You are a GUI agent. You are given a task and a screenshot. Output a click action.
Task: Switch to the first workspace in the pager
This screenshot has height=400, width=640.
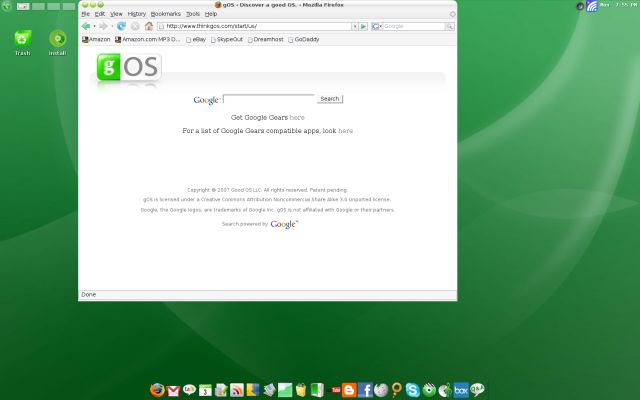pos(23,6)
